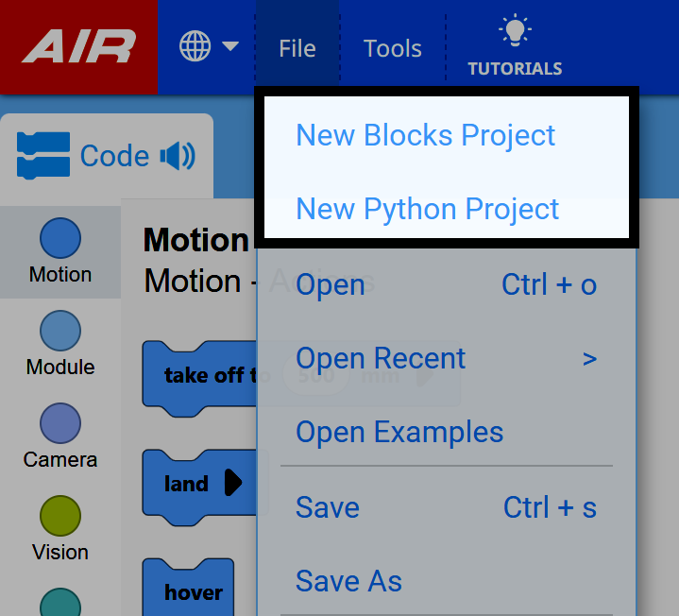Select the Module category circle

tap(60, 331)
